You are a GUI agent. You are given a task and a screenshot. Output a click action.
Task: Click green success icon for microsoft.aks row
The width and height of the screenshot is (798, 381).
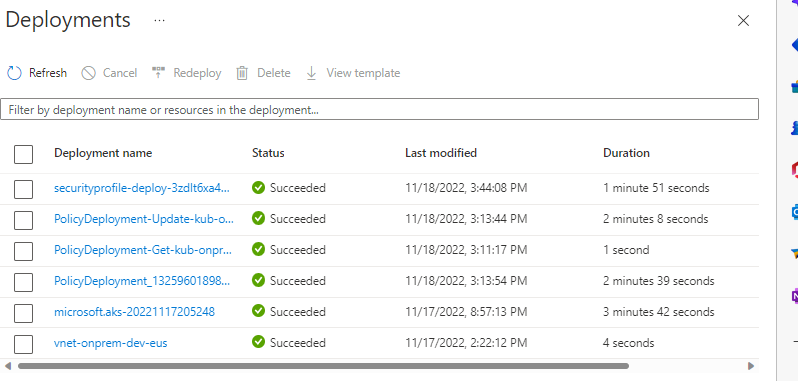click(259, 312)
